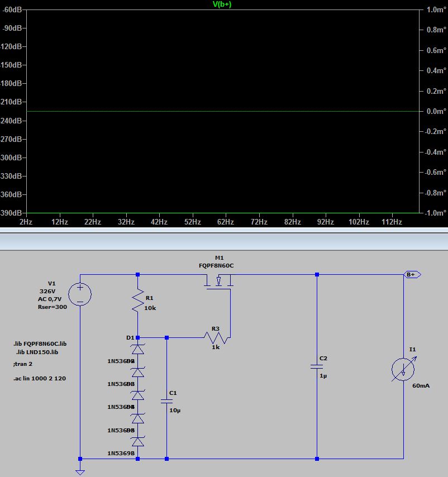
Task: Click the '1.0m°' phase axis label
Action: tap(436, 9)
